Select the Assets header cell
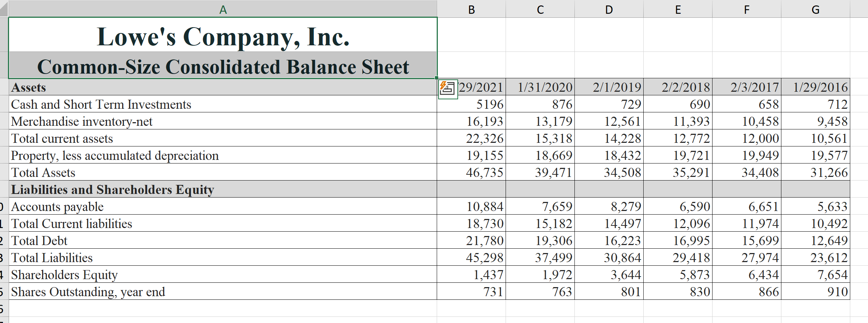Image resolution: width=868 pixels, height=323 pixels. click(x=223, y=87)
